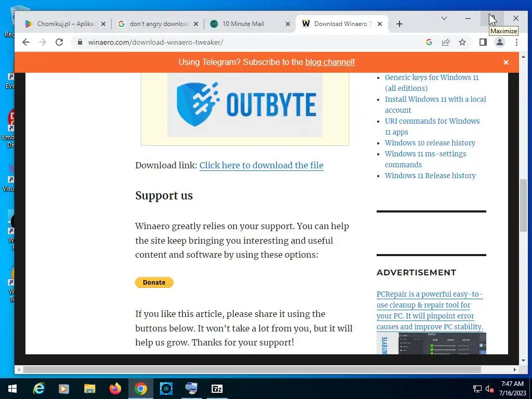Close the Download Winaero tab
Screen dimensions: 532x399
coord(380,24)
